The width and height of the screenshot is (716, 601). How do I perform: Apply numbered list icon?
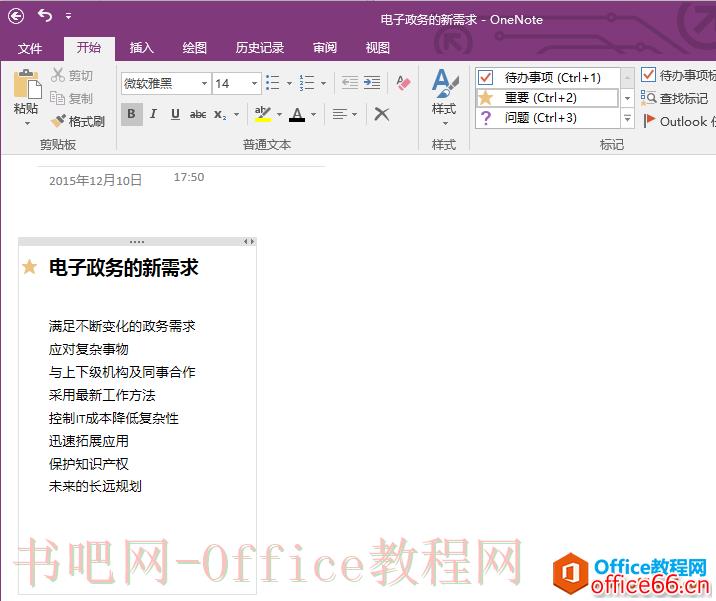[307, 83]
